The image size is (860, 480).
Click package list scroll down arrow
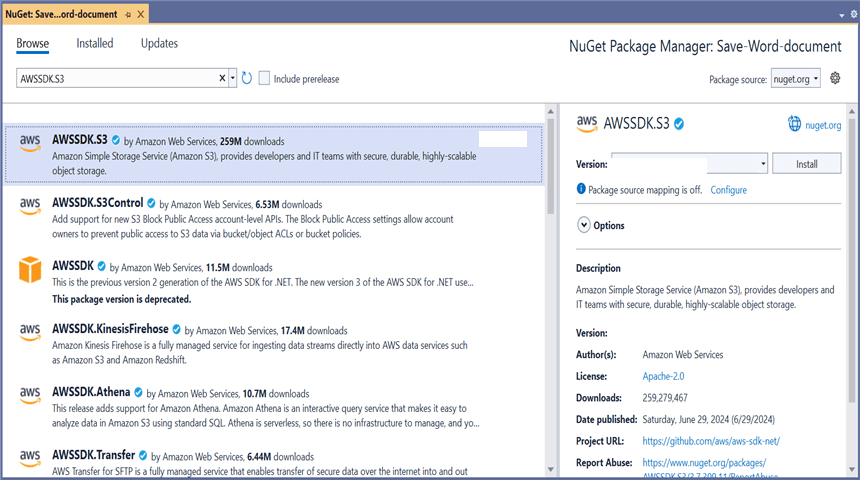pyautogui.click(x=551, y=470)
